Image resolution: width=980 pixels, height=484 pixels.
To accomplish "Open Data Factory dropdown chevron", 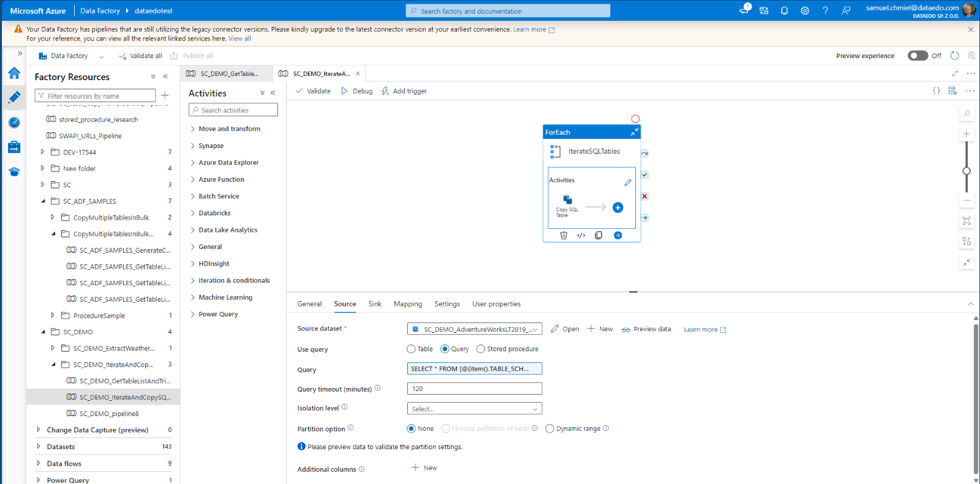I will pos(102,56).
